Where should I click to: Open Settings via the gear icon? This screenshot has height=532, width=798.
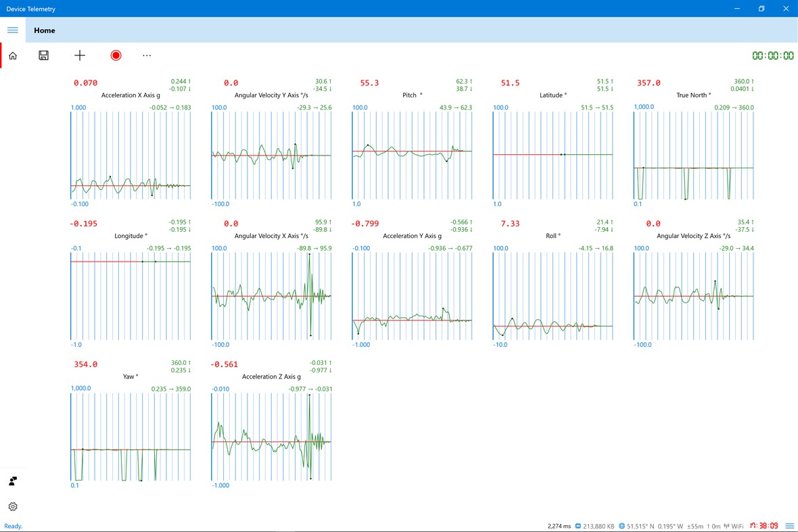[12, 506]
